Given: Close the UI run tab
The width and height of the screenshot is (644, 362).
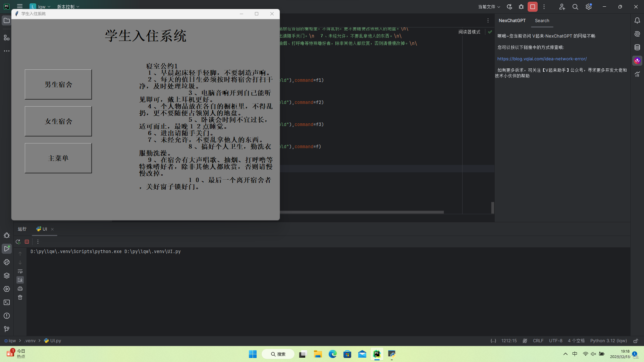Looking at the screenshot, I should point(52,230).
